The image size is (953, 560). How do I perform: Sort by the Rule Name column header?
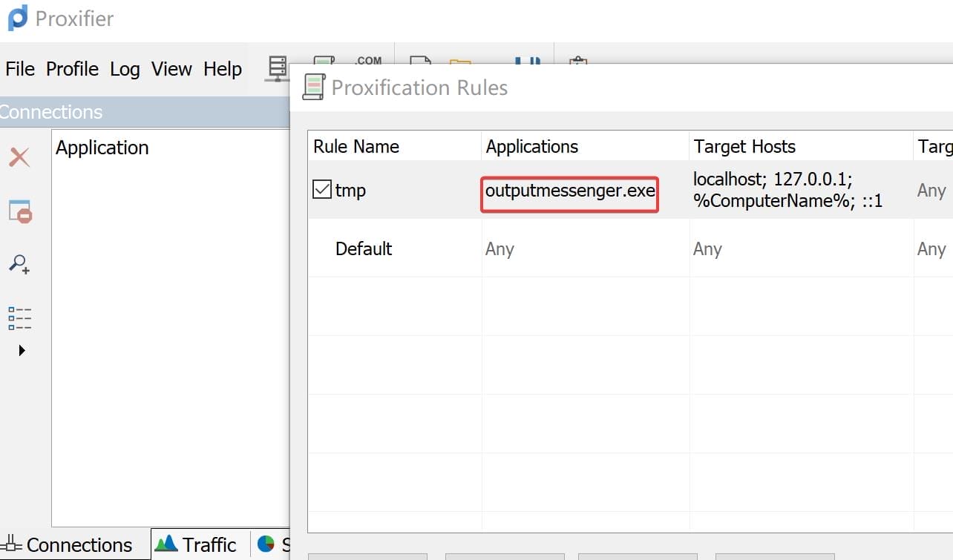[394, 146]
